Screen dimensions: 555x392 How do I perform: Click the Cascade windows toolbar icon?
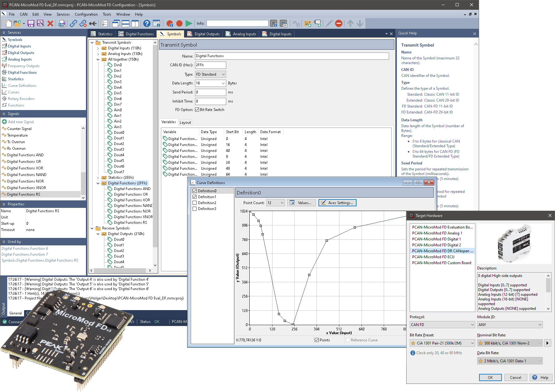116,23
